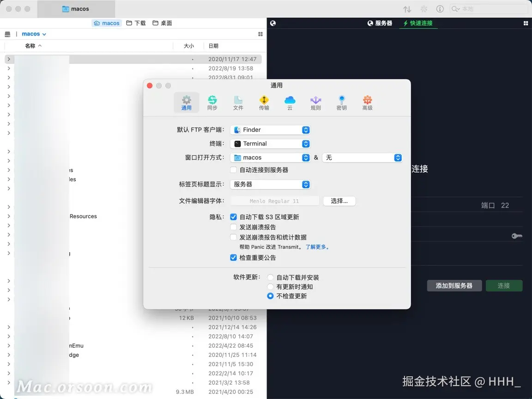This screenshot has height=399, width=532.
Task: Click the info icon in toolbar
Action: 440,9
